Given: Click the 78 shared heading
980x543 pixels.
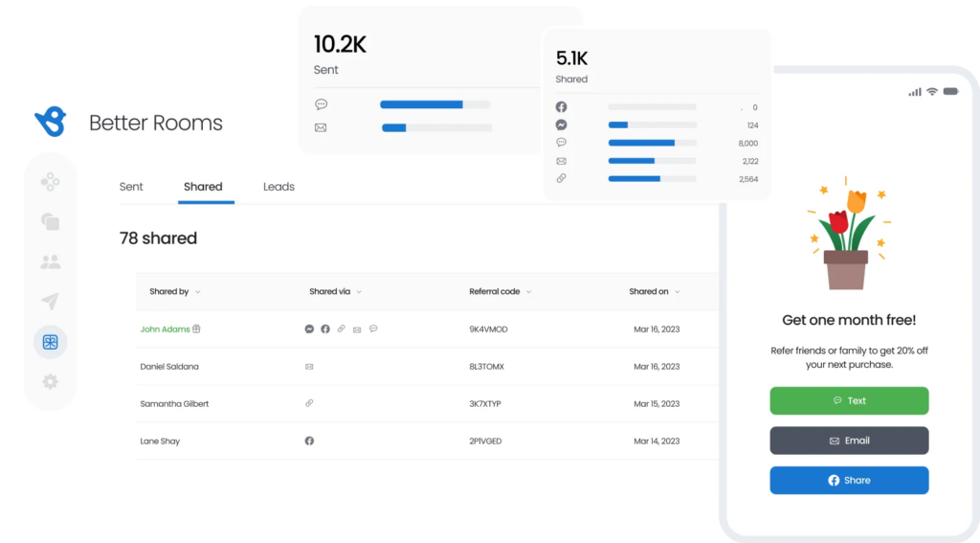Looking at the screenshot, I should click(x=158, y=238).
